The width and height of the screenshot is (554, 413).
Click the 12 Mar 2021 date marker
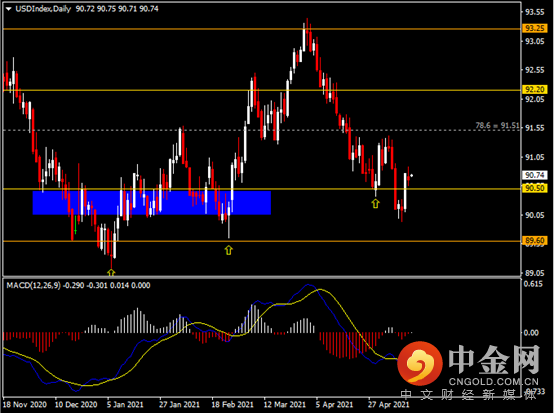pyautogui.click(x=284, y=404)
